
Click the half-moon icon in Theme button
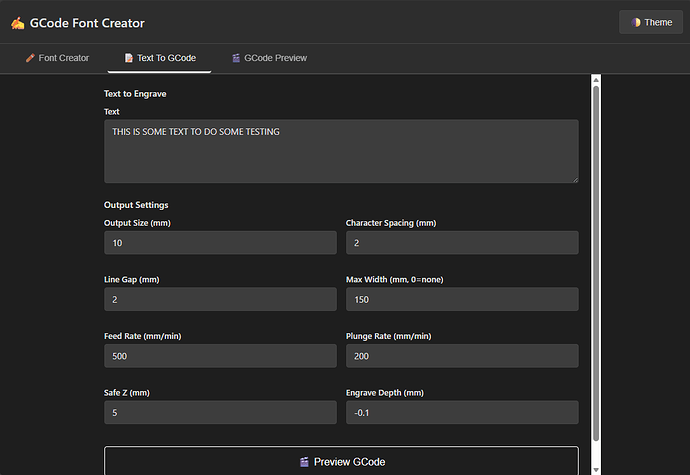click(x=634, y=22)
